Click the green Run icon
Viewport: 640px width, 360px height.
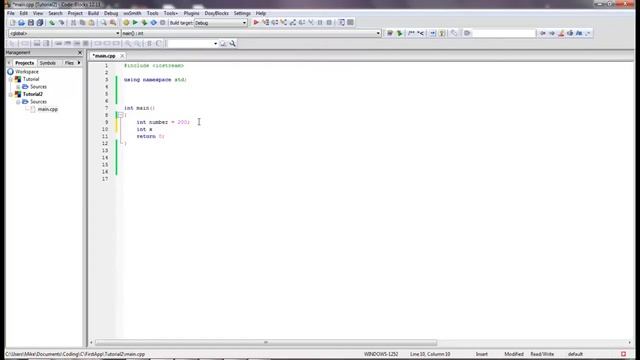(x=135, y=23)
